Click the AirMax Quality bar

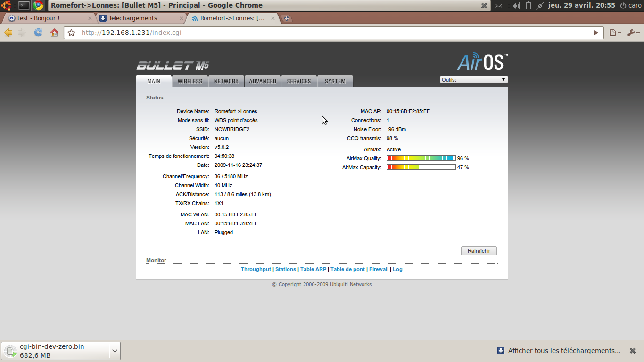coord(421,158)
